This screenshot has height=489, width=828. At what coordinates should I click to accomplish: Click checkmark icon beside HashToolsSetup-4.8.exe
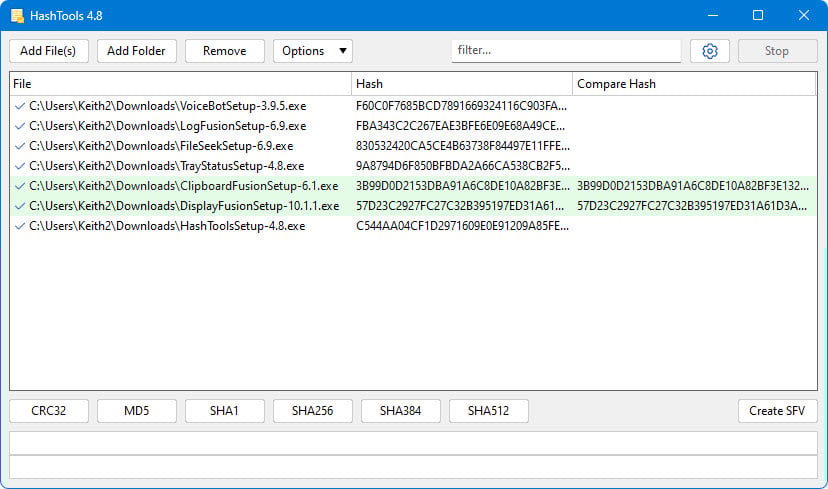point(20,226)
